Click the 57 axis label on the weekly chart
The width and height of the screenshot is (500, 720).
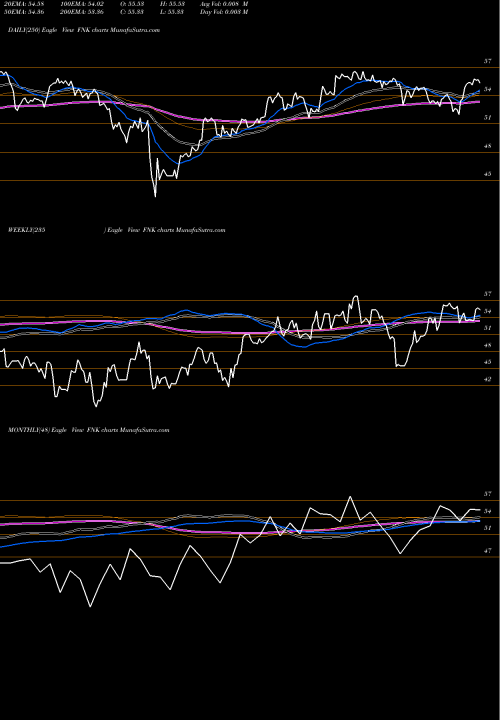(488, 294)
